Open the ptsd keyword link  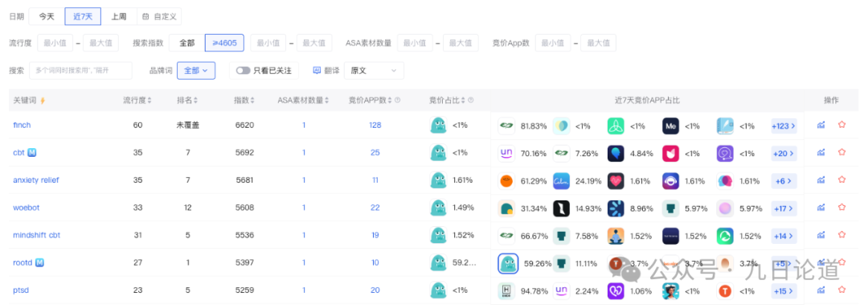point(20,290)
